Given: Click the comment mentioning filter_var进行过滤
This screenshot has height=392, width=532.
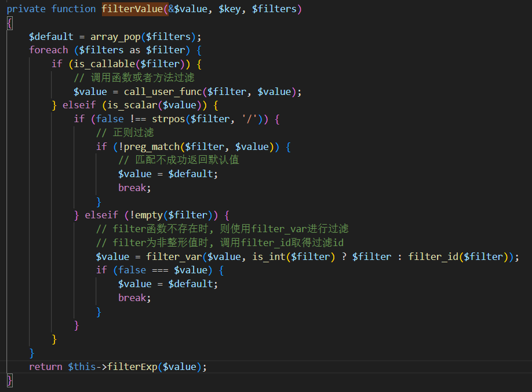Looking at the screenshot, I should point(222,229).
